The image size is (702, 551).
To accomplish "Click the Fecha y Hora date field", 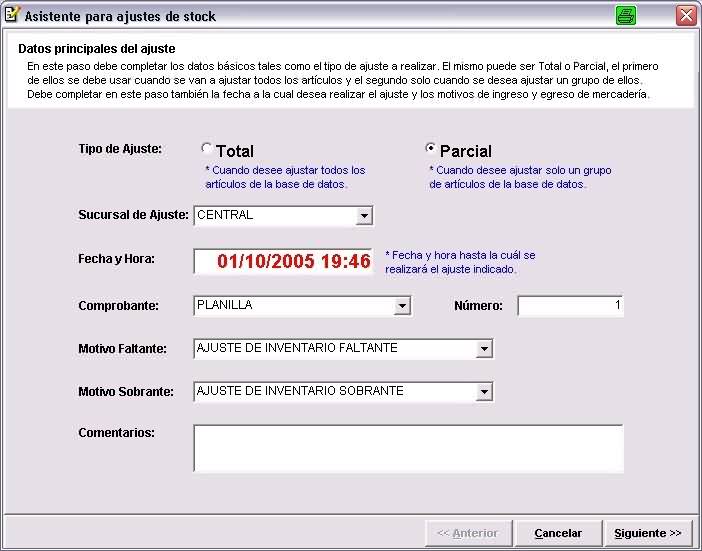I will 283,262.
